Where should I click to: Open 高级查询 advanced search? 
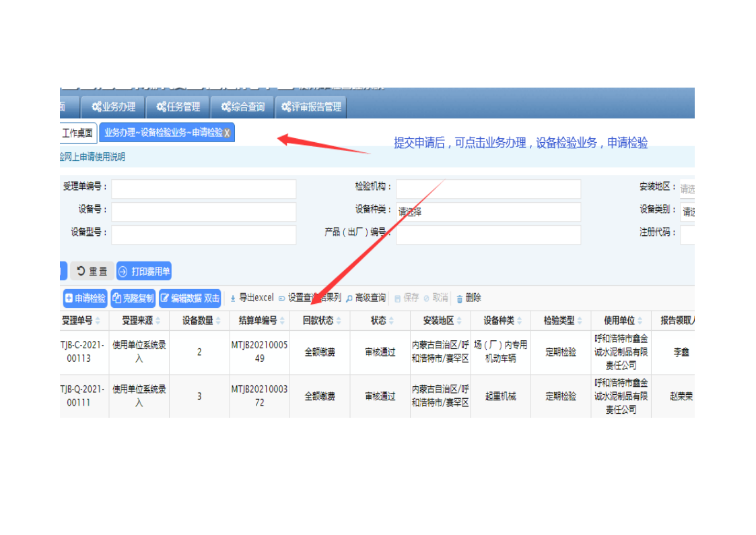click(x=366, y=298)
